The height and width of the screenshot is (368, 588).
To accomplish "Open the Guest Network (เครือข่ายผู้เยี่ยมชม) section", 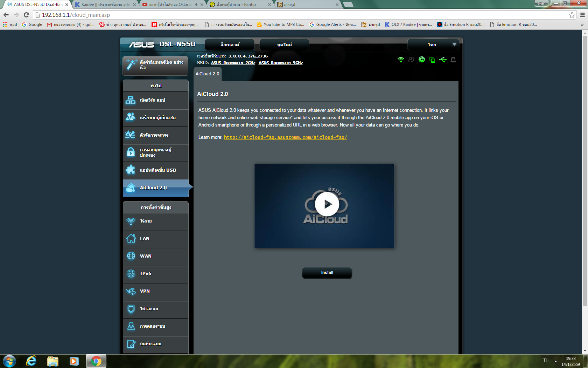I will point(155,118).
